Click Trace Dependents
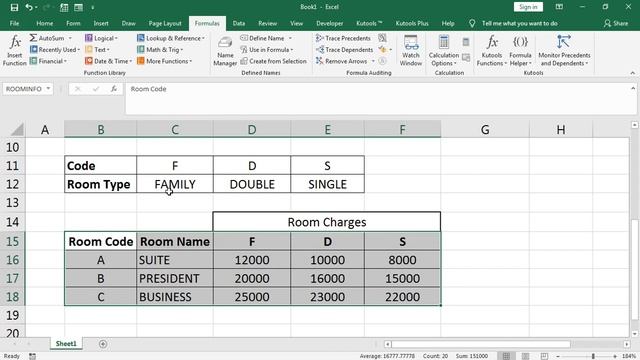640x360 pixels. click(x=344, y=49)
